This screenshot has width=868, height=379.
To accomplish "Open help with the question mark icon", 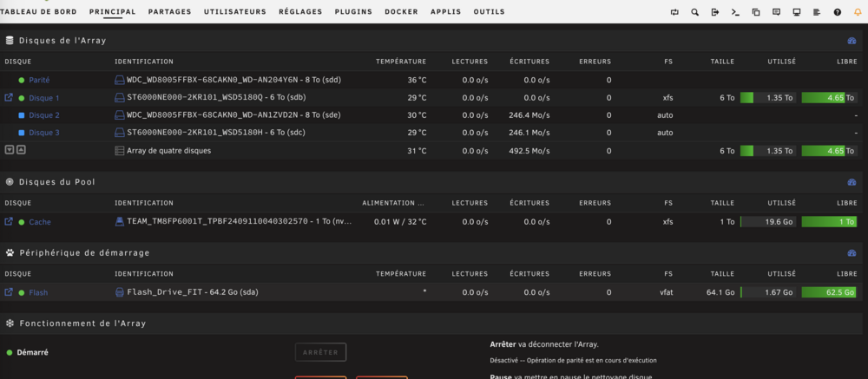I will tap(837, 11).
